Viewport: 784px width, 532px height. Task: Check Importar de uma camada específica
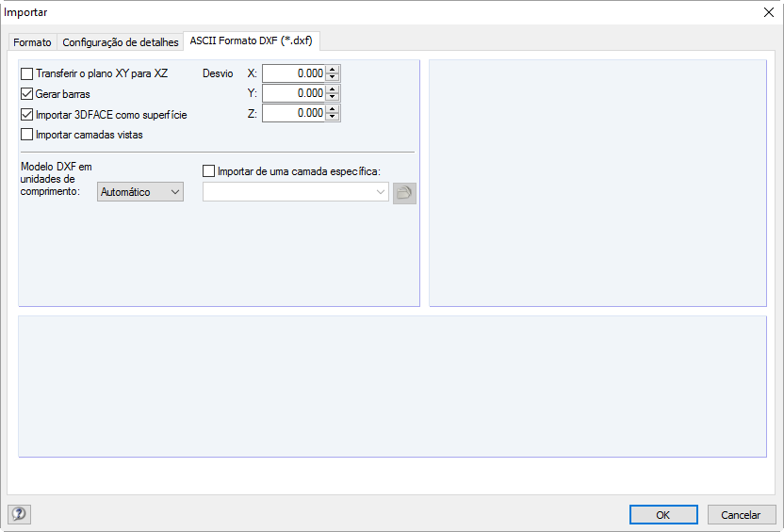pyautogui.click(x=209, y=171)
